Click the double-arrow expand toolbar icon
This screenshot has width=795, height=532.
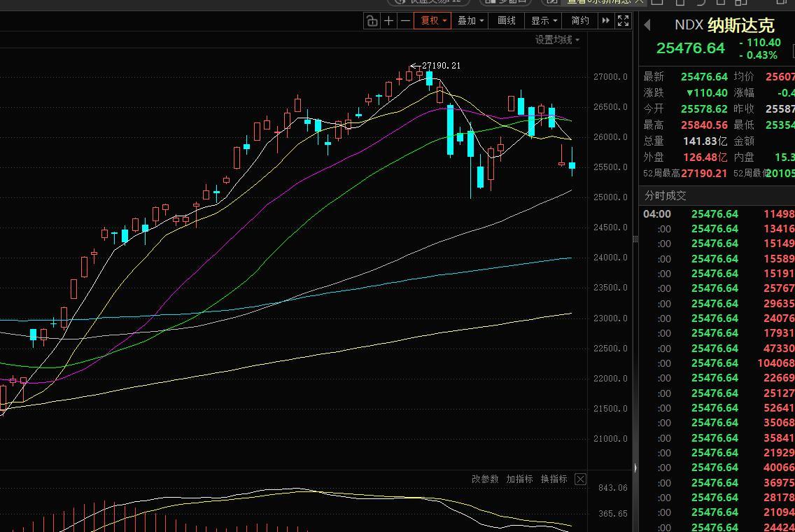[605, 21]
